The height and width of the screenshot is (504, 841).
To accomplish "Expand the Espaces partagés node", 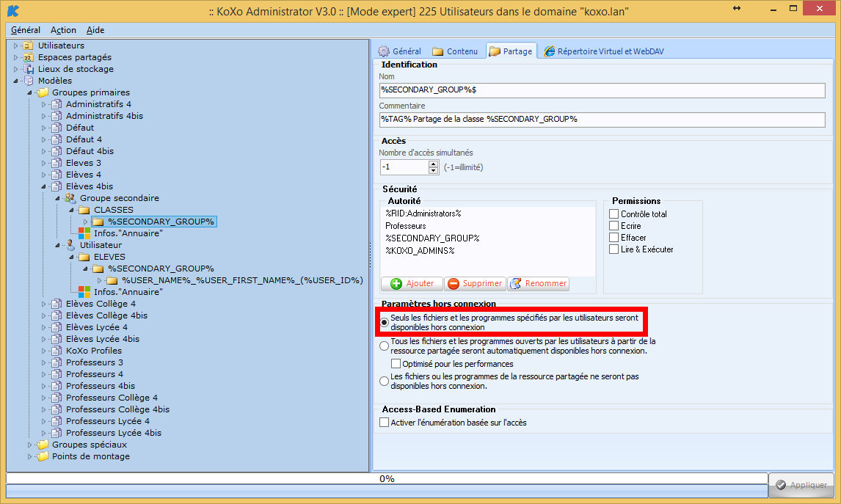I will (15, 57).
